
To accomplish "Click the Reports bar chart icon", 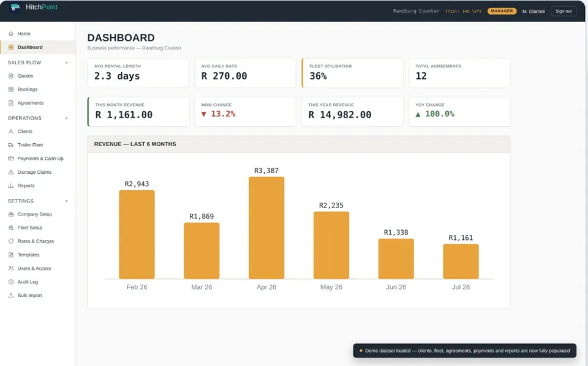I will 11,185.
